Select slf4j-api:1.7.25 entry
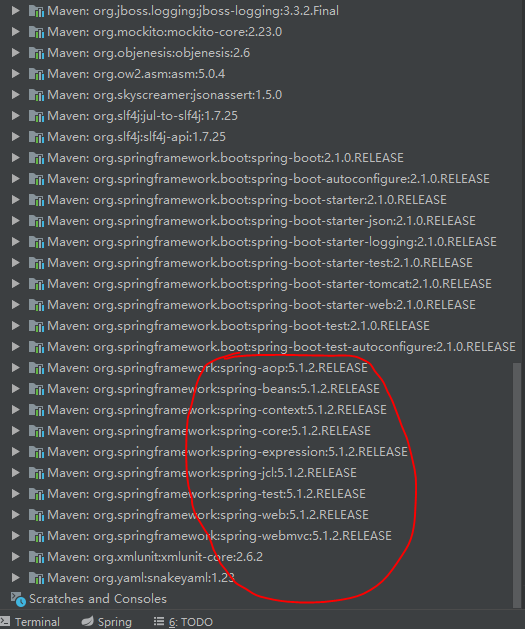The height and width of the screenshot is (629, 525). tap(136, 137)
